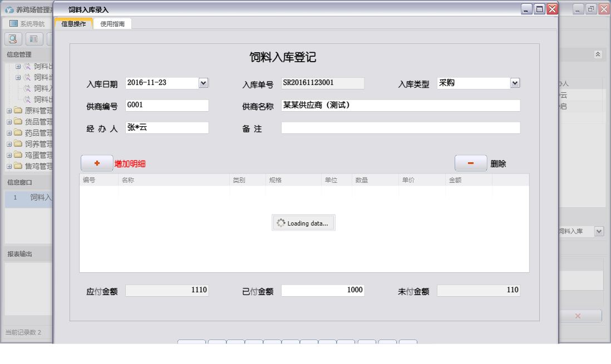Open the 售鸡管理 folder icon
Screen dimensions: 611x364
(x=18, y=166)
